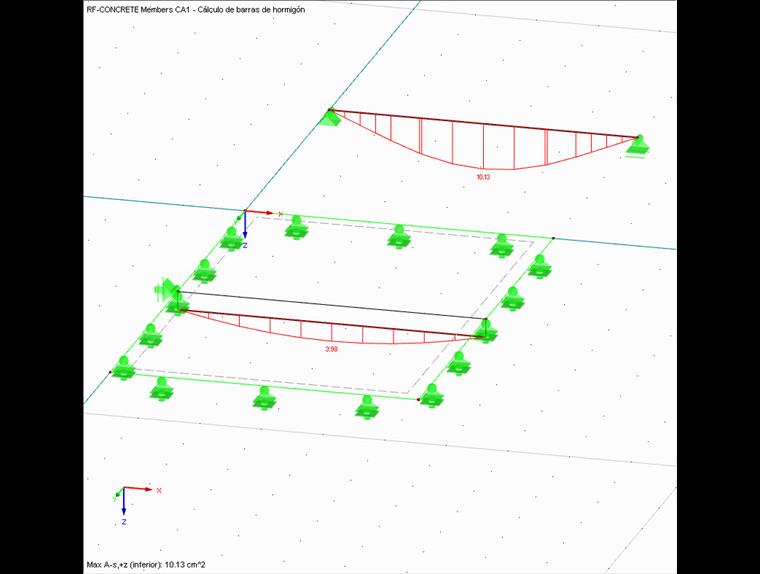Click the arrow support at slab beam's left end

167,289
